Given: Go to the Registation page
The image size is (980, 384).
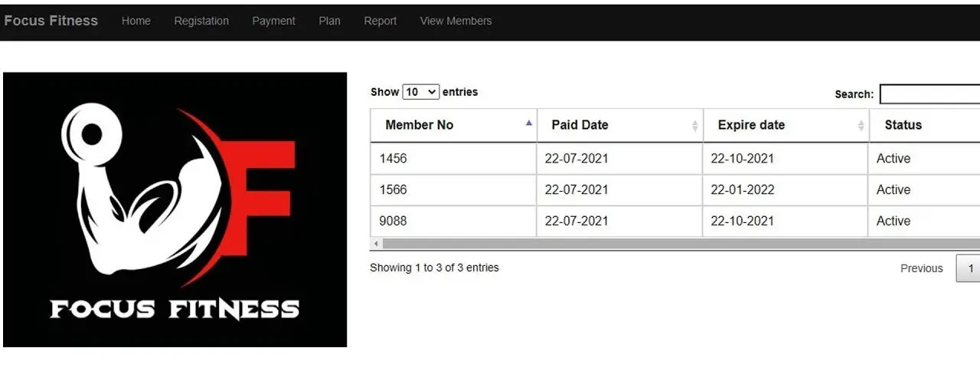Looking at the screenshot, I should tap(201, 21).
